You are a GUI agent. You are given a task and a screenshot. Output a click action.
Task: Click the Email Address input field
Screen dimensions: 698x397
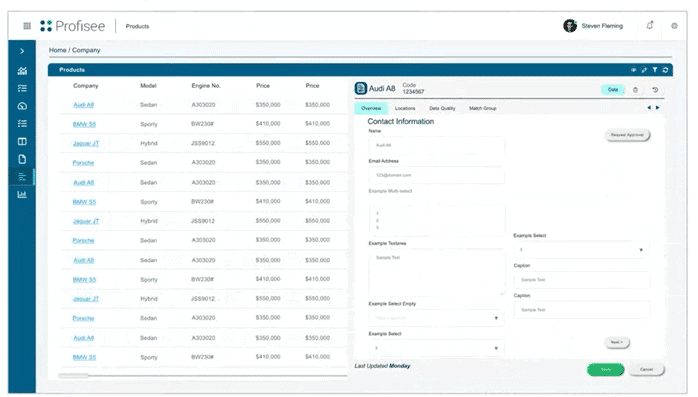(x=436, y=175)
